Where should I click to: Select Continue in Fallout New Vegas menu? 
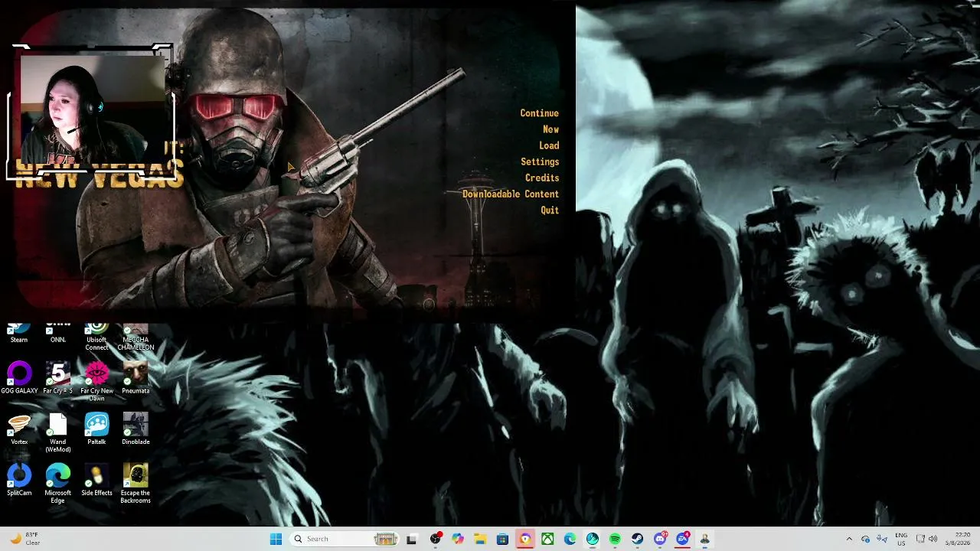pyautogui.click(x=539, y=113)
